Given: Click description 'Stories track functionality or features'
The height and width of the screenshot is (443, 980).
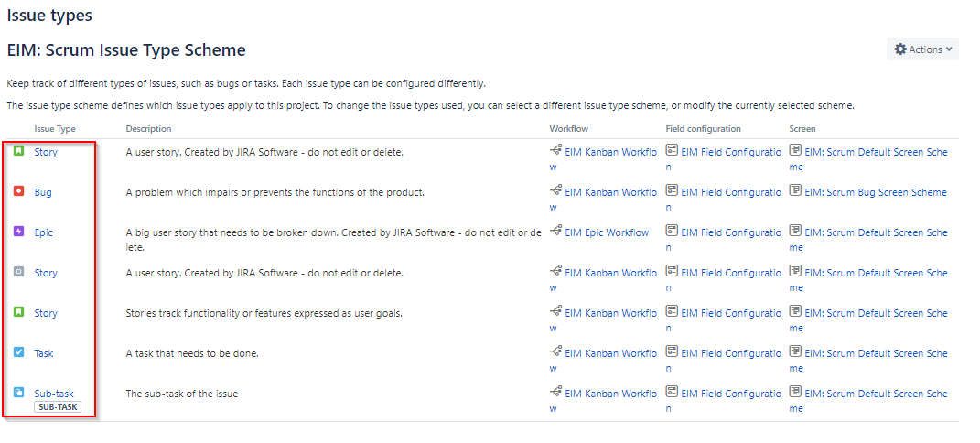Looking at the screenshot, I should tap(264, 313).
